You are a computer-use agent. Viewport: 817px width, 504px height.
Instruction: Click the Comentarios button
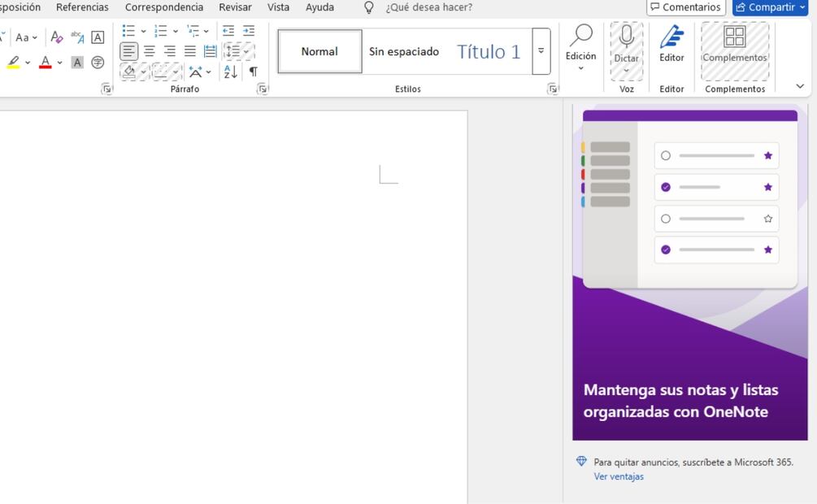point(685,7)
